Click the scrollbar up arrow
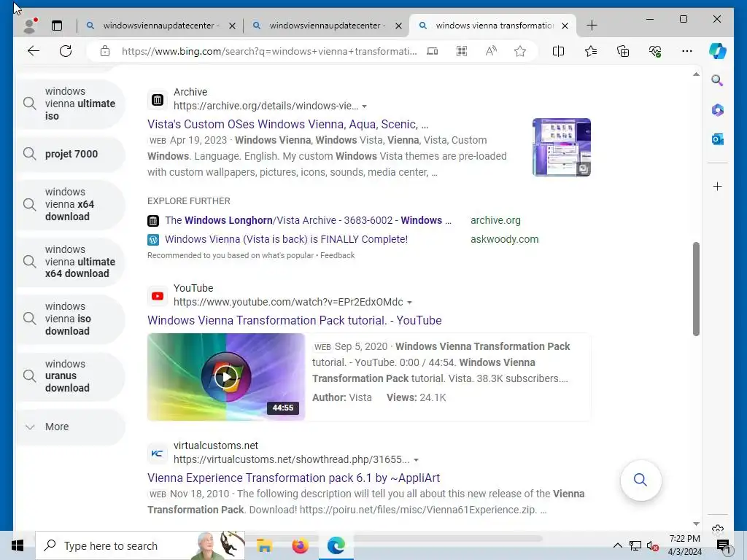This screenshot has width=747, height=560. coord(696,74)
